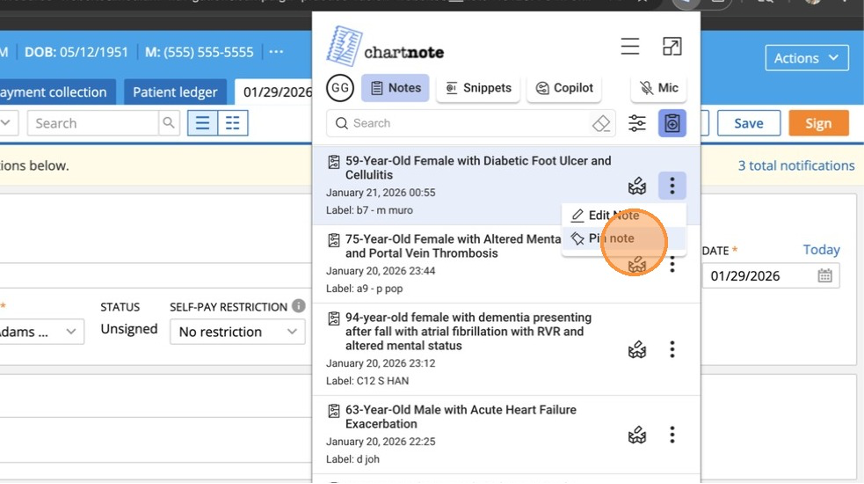Click the GG user avatar
Image resolution: width=864 pixels, height=484 pixels.
(x=340, y=88)
